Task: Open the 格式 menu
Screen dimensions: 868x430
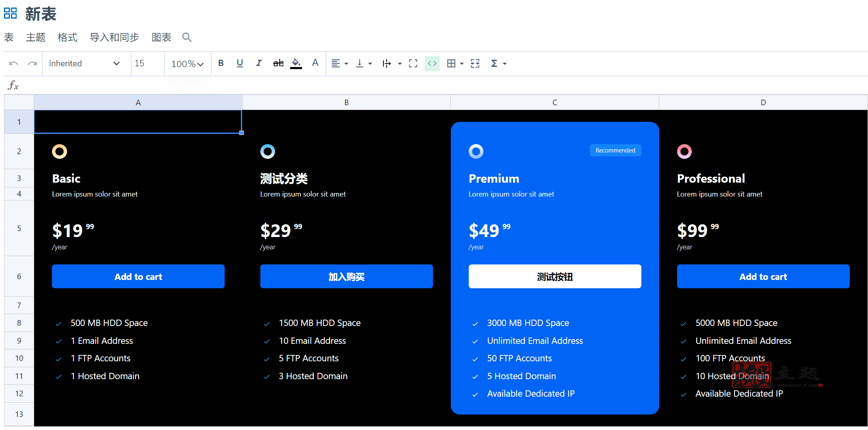Action: (67, 37)
